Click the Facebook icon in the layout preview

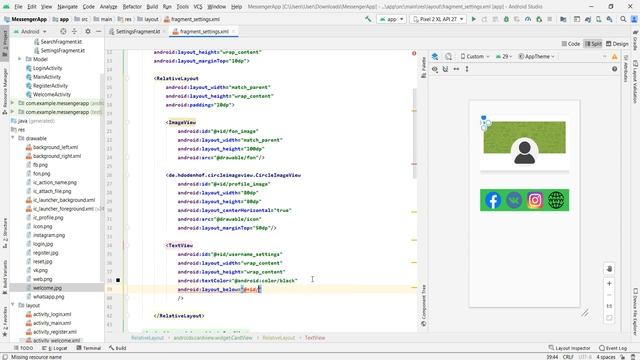click(493, 200)
